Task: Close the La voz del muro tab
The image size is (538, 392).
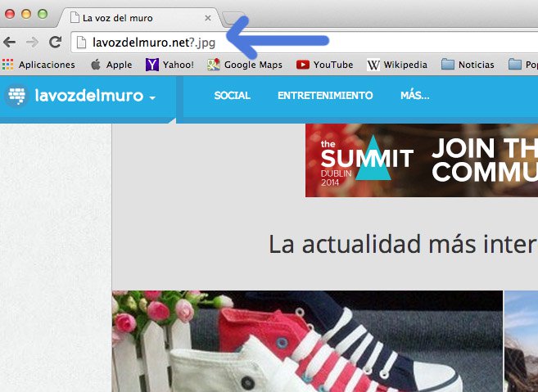Action: coord(207,18)
